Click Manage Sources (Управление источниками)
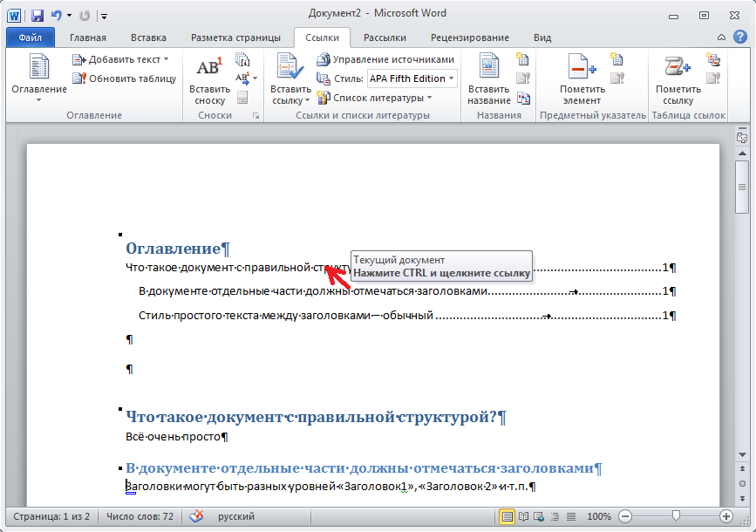 click(x=385, y=59)
